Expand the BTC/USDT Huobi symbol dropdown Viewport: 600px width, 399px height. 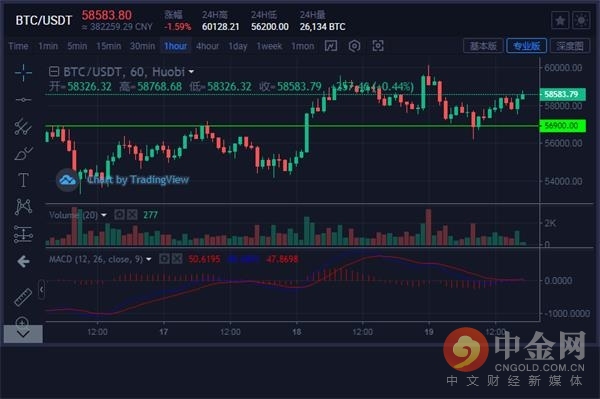(x=191, y=72)
